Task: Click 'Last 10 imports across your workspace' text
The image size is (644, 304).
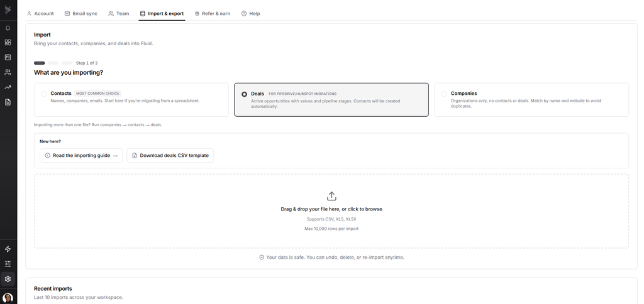Action: [x=79, y=298]
